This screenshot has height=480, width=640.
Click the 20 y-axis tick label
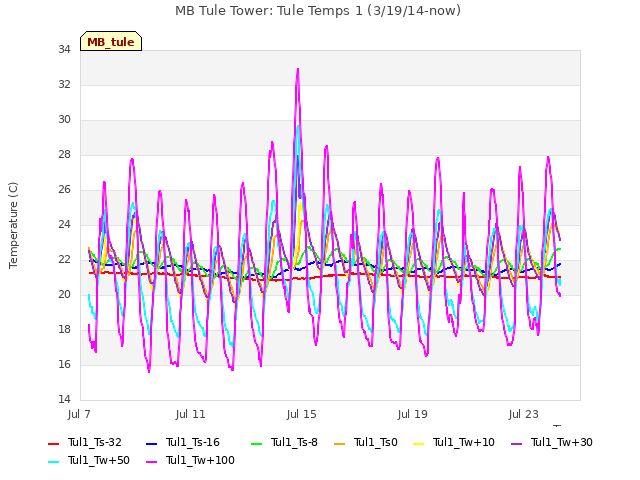[64, 294]
